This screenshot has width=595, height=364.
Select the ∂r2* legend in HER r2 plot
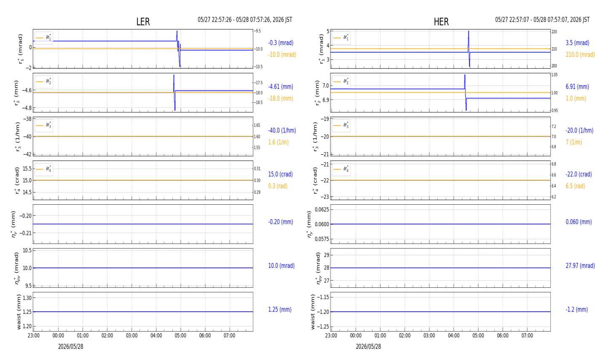click(x=341, y=81)
